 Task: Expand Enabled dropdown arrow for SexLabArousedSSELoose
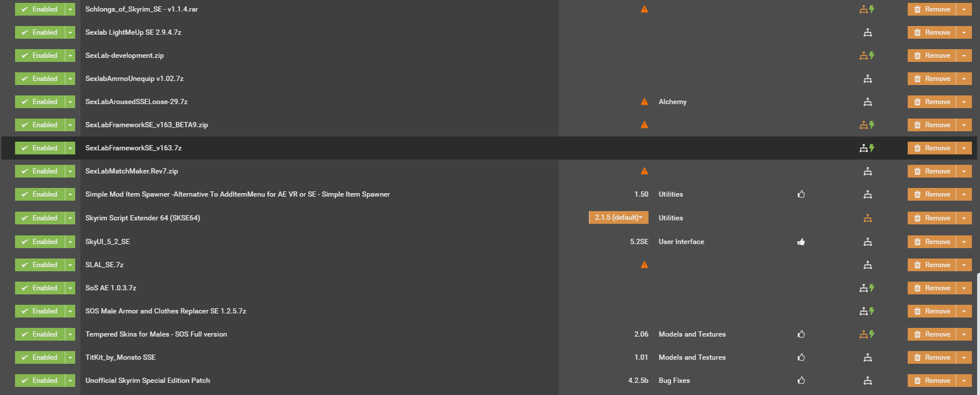click(x=70, y=102)
